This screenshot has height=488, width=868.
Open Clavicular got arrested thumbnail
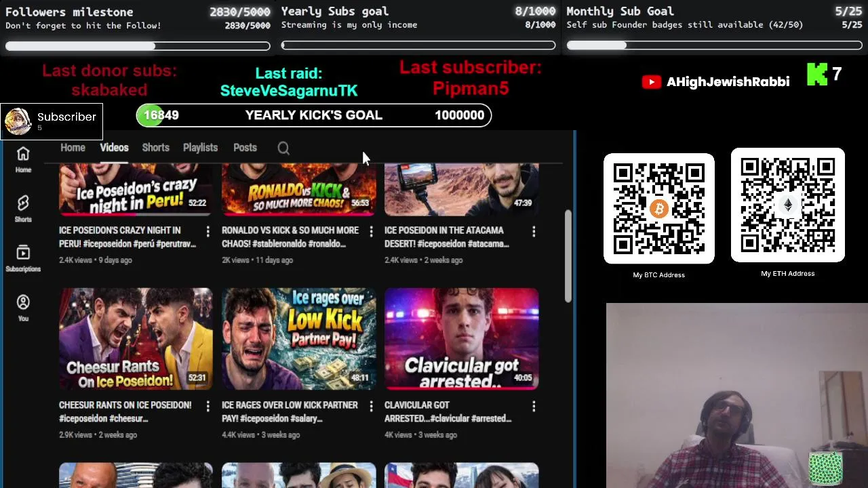pos(461,339)
